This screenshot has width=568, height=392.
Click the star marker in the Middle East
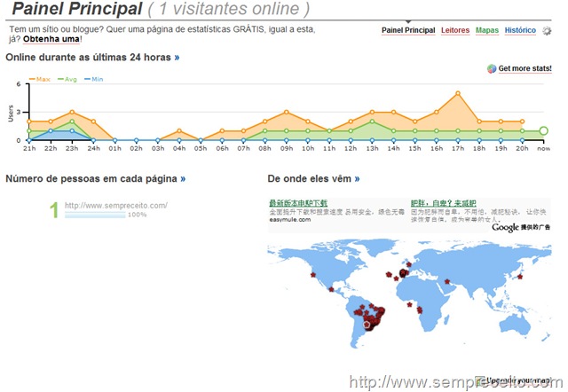click(x=447, y=281)
